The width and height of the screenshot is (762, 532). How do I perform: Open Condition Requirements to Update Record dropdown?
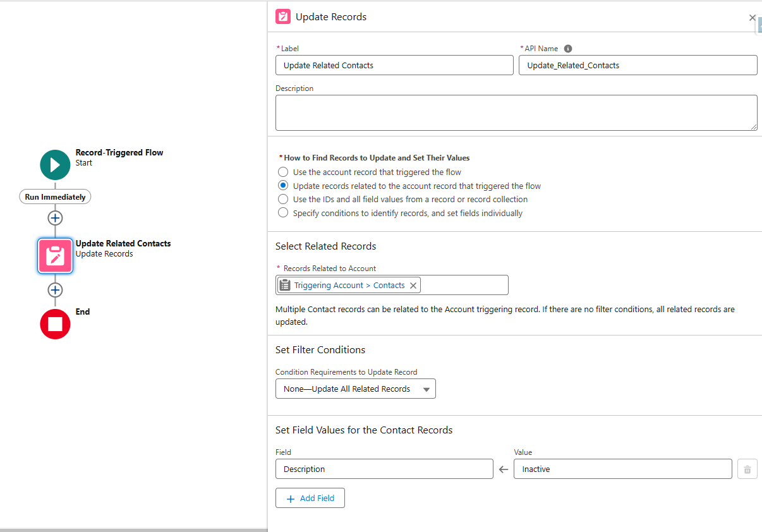click(355, 389)
